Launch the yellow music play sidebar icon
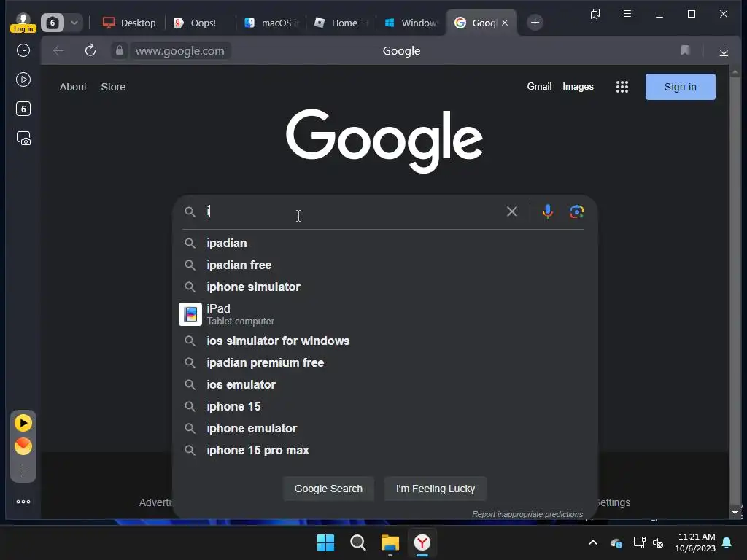The height and width of the screenshot is (560, 747). (23, 423)
